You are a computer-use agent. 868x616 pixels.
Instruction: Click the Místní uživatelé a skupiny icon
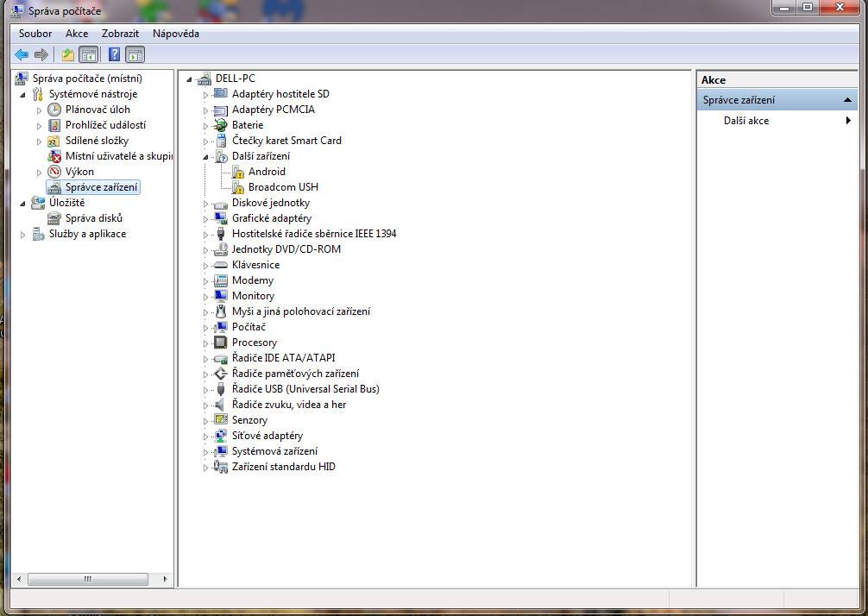(54, 156)
